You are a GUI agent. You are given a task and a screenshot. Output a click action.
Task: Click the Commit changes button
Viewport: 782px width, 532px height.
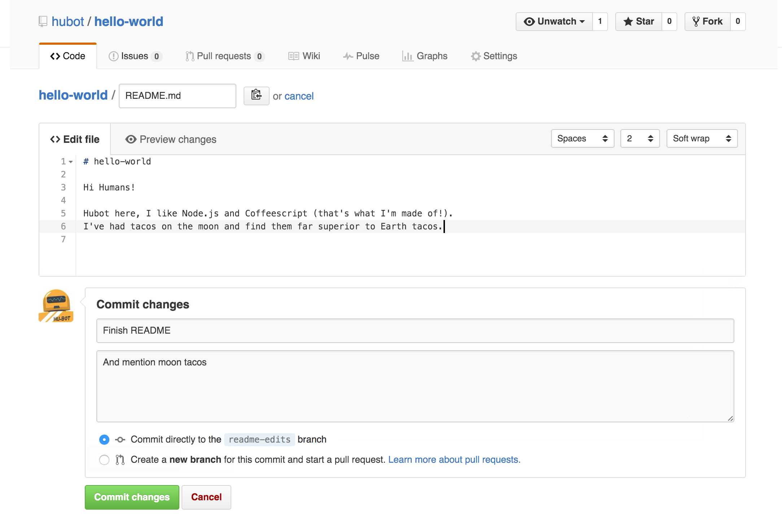(x=131, y=497)
